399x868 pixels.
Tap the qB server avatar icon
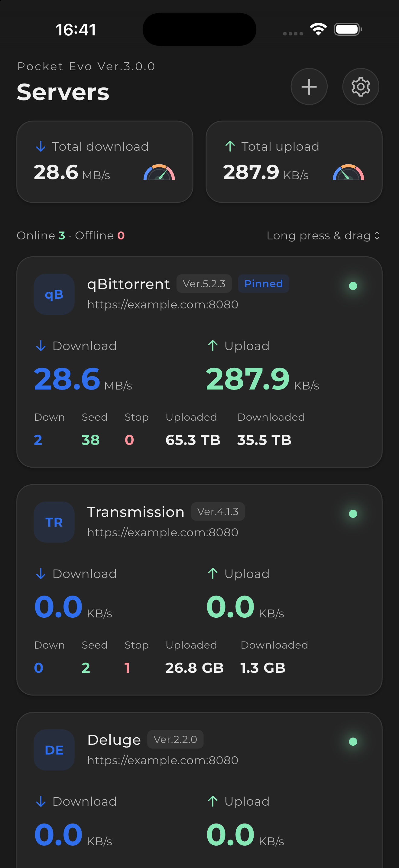pos(54,294)
